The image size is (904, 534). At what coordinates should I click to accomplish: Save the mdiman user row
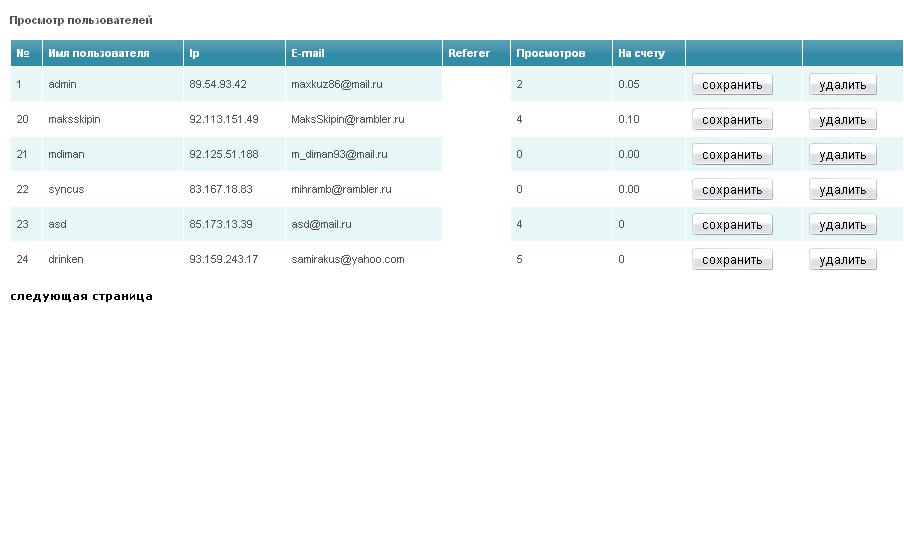(732, 155)
